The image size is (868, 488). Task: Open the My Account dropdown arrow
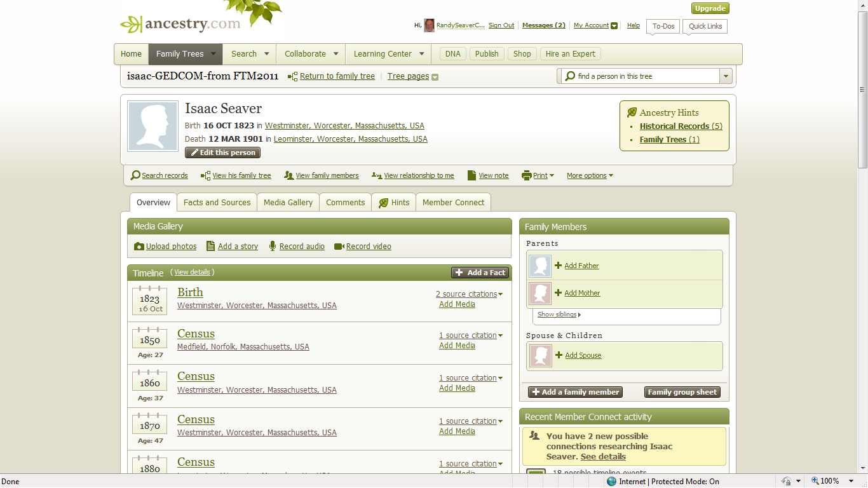pyautogui.click(x=614, y=26)
